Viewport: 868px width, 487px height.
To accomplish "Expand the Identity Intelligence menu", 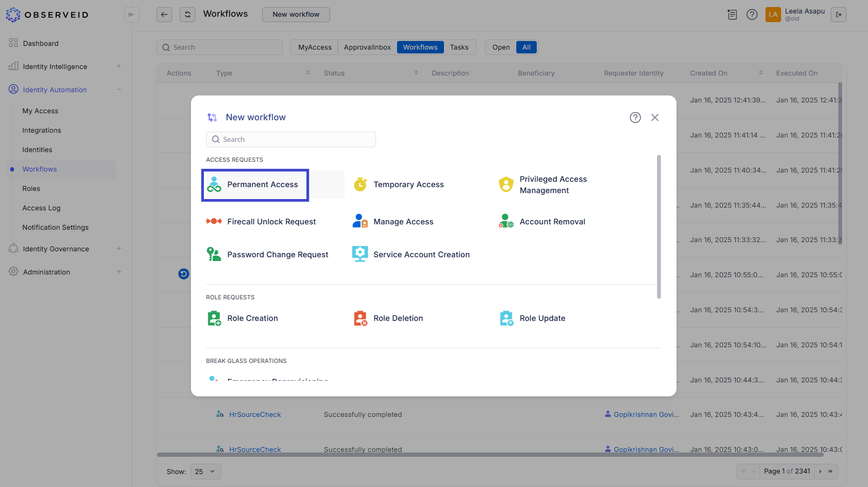I will click(119, 66).
